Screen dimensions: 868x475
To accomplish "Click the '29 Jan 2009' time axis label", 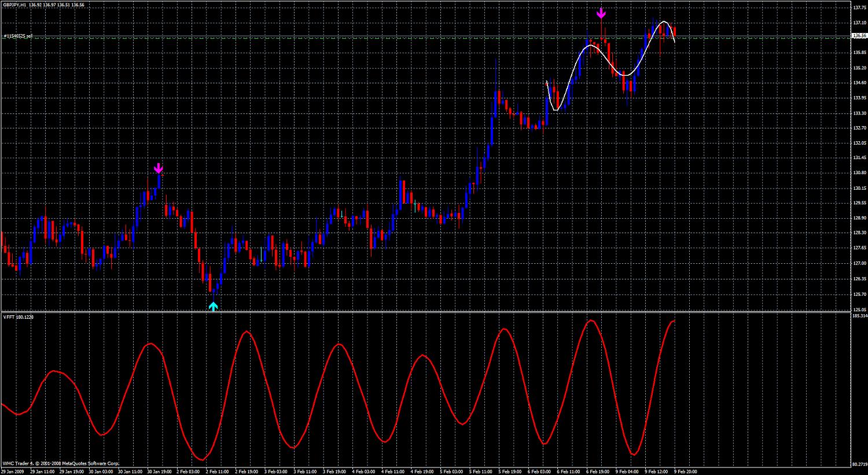I will click(x=13, y=472).
